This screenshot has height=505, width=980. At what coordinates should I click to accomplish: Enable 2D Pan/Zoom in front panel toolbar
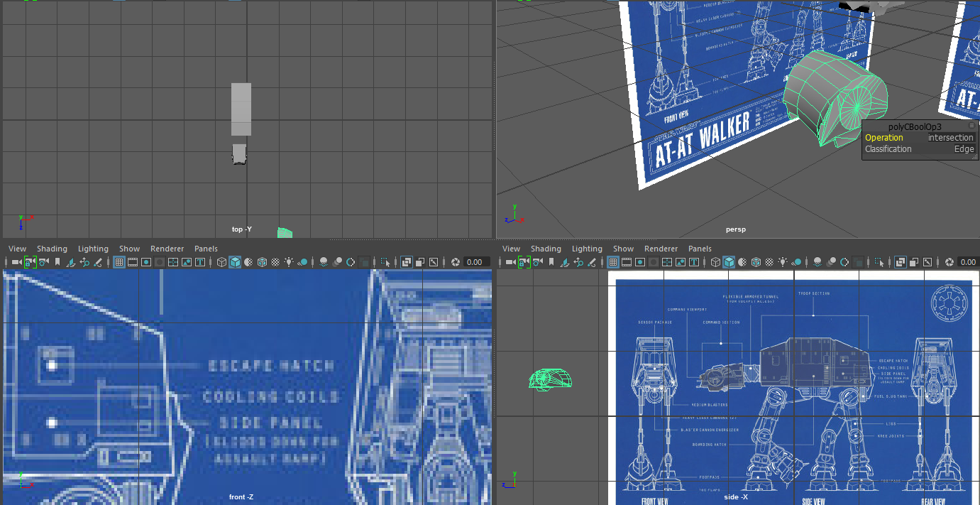pyautogui.click(x=84, y=262)
